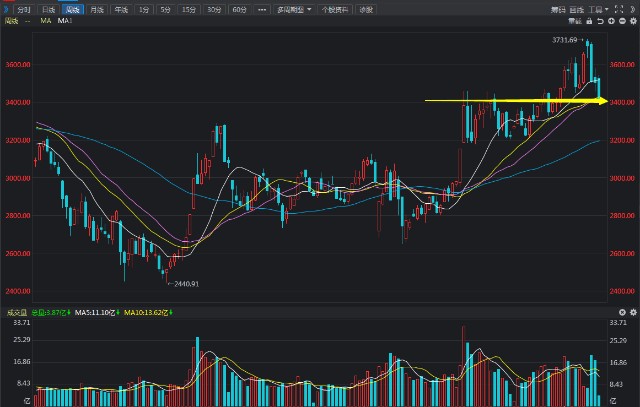This screenshot has width=640, height=407.
Task: Switch to the 日线 daily chart tab
Action: point(48,9)
